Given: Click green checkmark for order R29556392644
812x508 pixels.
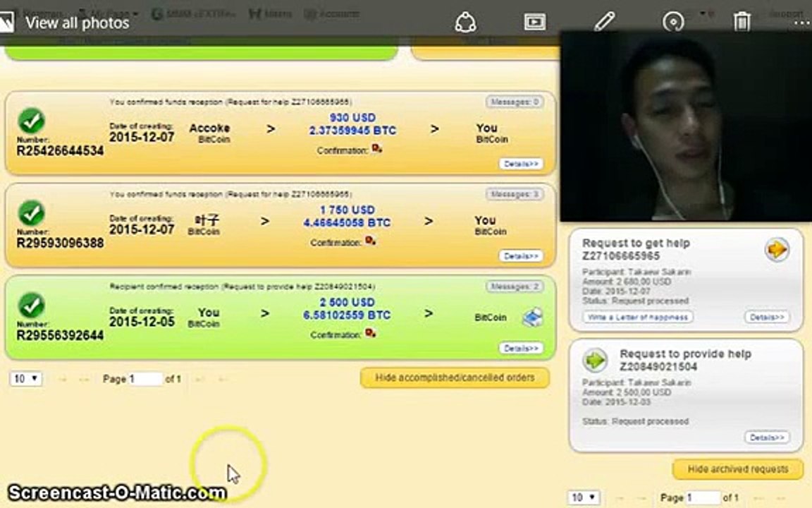Looking at the screenshot, I should pos(32,306).
